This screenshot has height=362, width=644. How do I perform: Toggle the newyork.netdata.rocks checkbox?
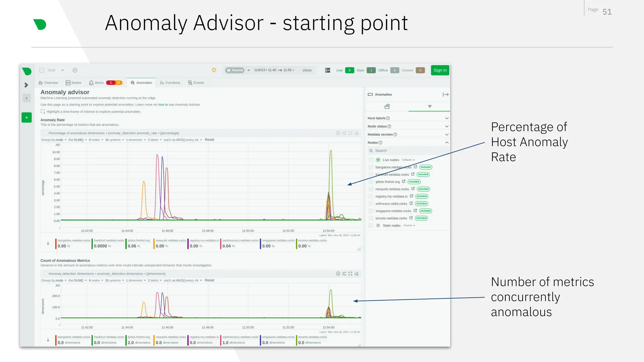click(x=371, y=189)
